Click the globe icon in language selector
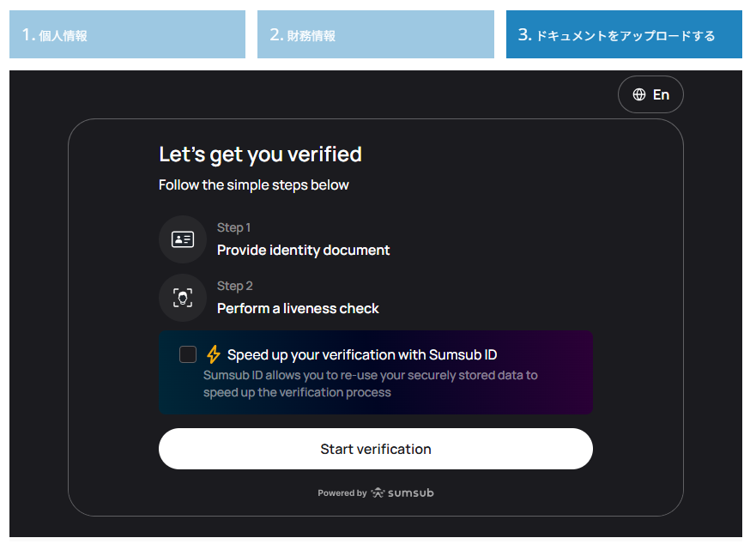Screen dimensions: 756x544 tap(639, 94)
